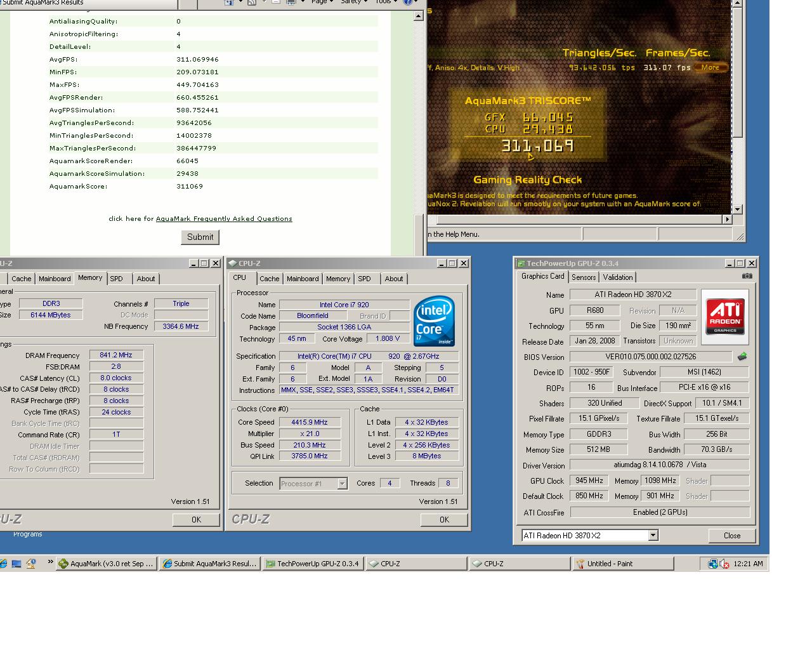Click the GPU-Z title bar icon
The image size is (812, 650).
[x=521, y=263]
